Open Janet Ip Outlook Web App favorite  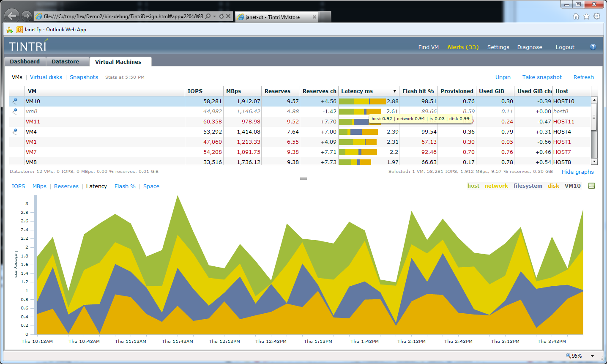tap(51, 30)
